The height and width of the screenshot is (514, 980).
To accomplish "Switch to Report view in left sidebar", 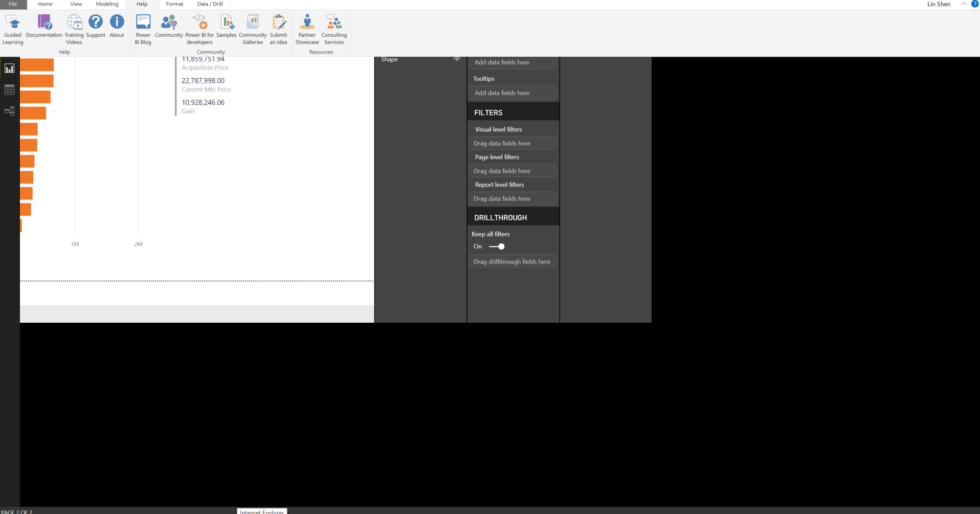I will pyautogui.click(x=10, y=69).
